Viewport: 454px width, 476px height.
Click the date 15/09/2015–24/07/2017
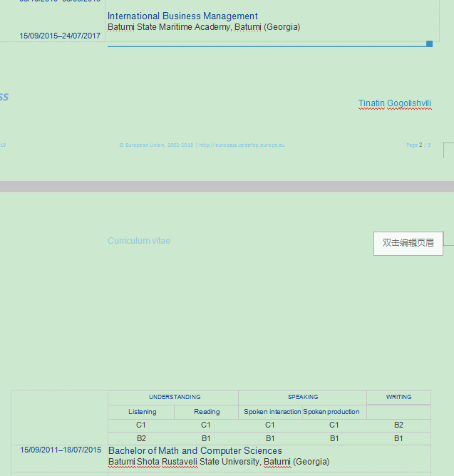[60, 36]
